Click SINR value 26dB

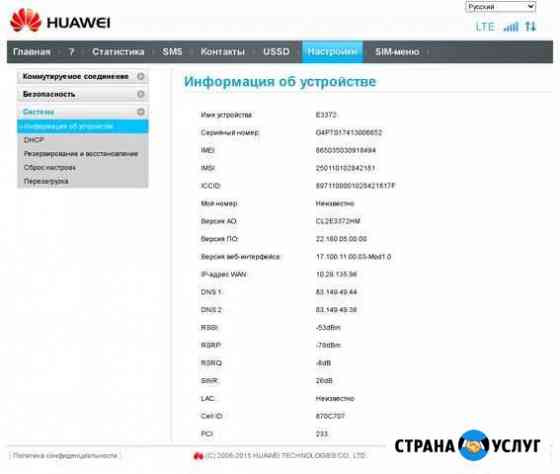point(324,381)
